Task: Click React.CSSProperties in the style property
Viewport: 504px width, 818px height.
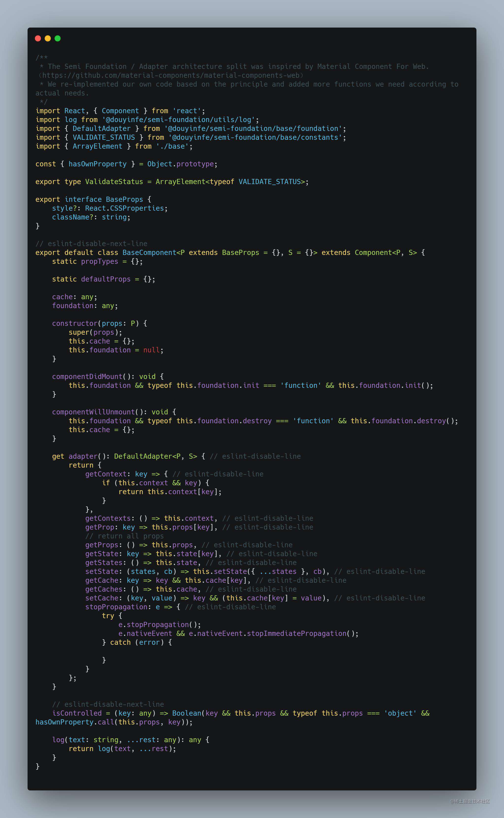Action: tap(124, 208)
